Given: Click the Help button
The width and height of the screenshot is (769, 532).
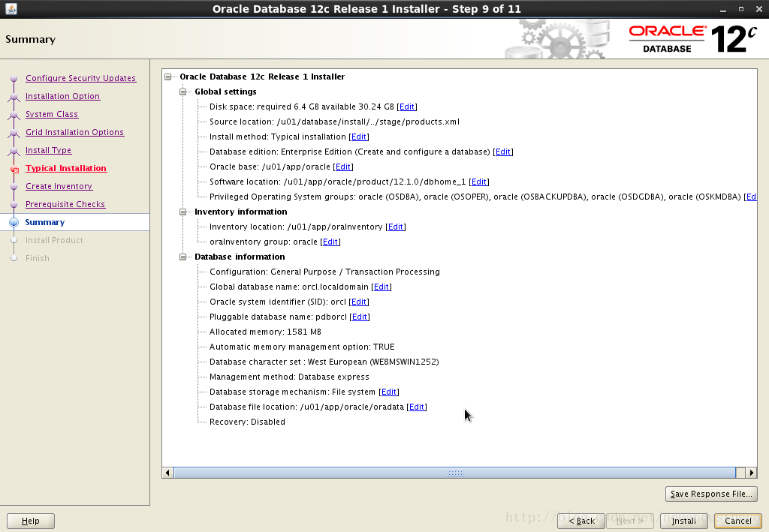Looking at the screenshot, I should [x=30, y=521].
